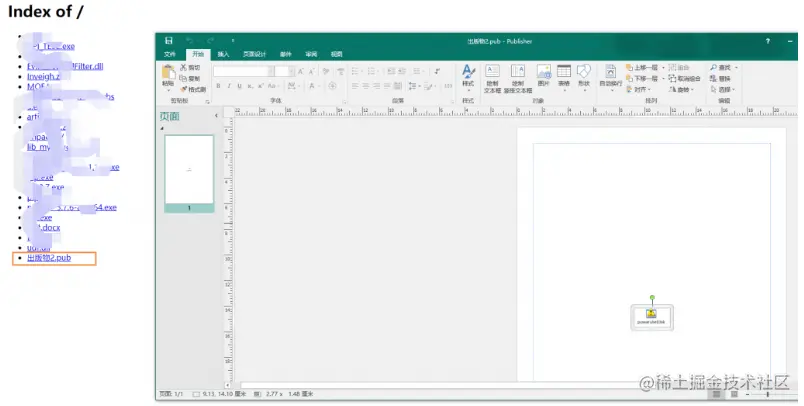The image size is (804, 406).
Task: Toggle Subscript formatting
Action: (250, 86)
